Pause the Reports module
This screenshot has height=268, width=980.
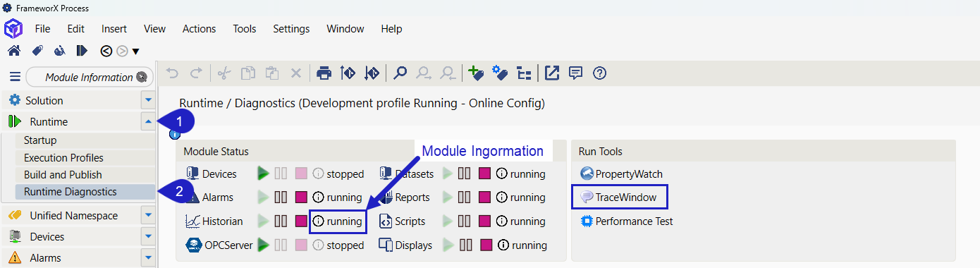click(465, 197)
